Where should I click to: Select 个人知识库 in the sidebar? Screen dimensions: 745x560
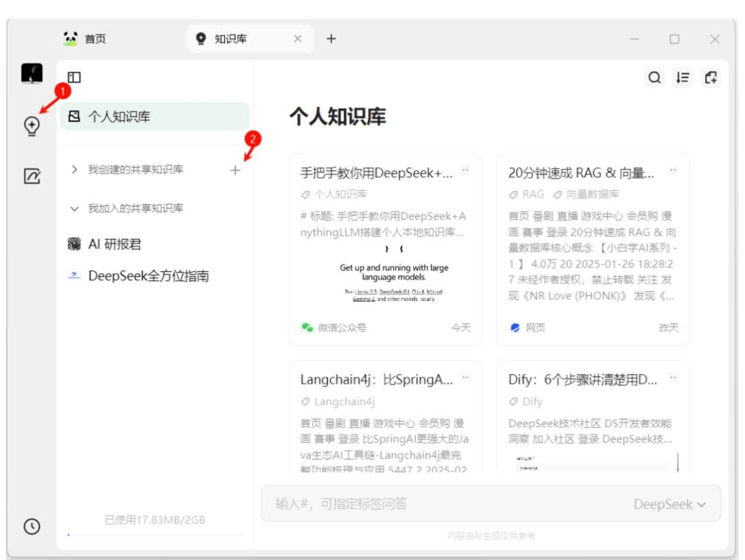pyautogui.click(x=153, y=116)
